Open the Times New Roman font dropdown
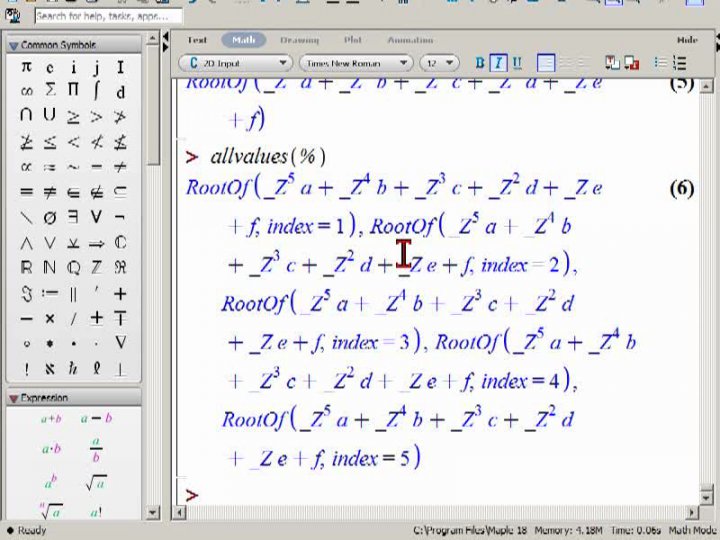 tap(356, 63)
